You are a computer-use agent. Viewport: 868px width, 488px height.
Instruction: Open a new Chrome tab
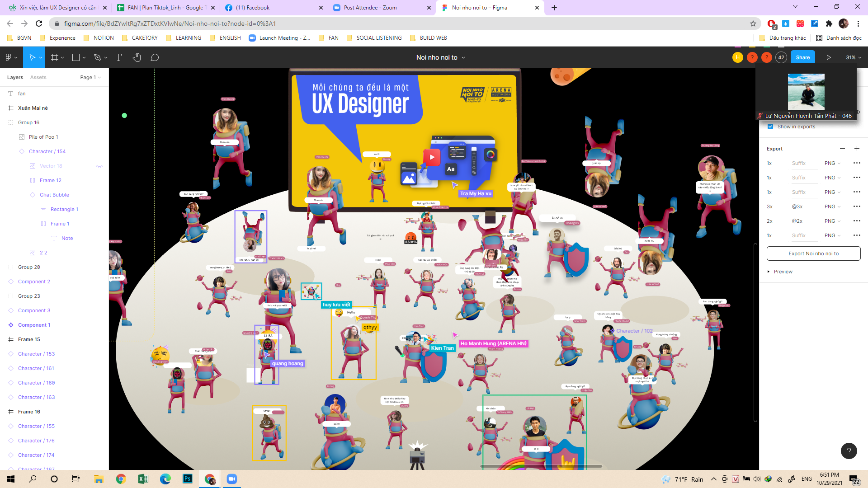click(554, 8)
